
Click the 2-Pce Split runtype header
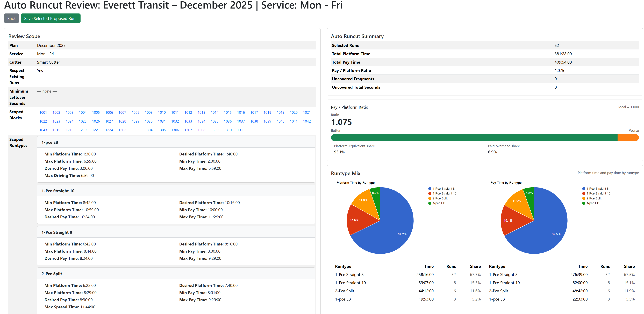52,274
